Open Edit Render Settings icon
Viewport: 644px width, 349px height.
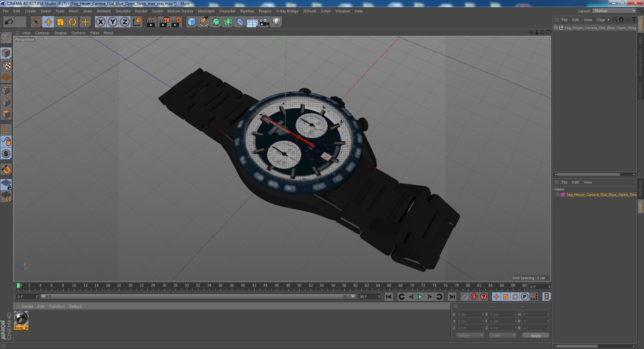pyautogui.click(x=177, y=22)
